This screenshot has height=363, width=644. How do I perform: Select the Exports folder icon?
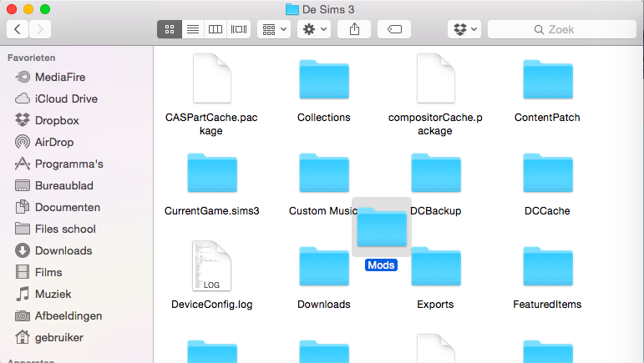436,266
